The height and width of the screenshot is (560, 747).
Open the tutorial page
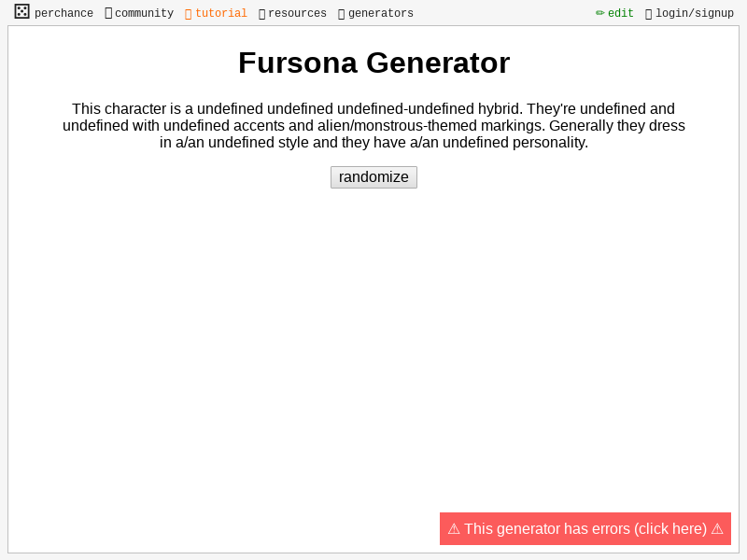221,12
